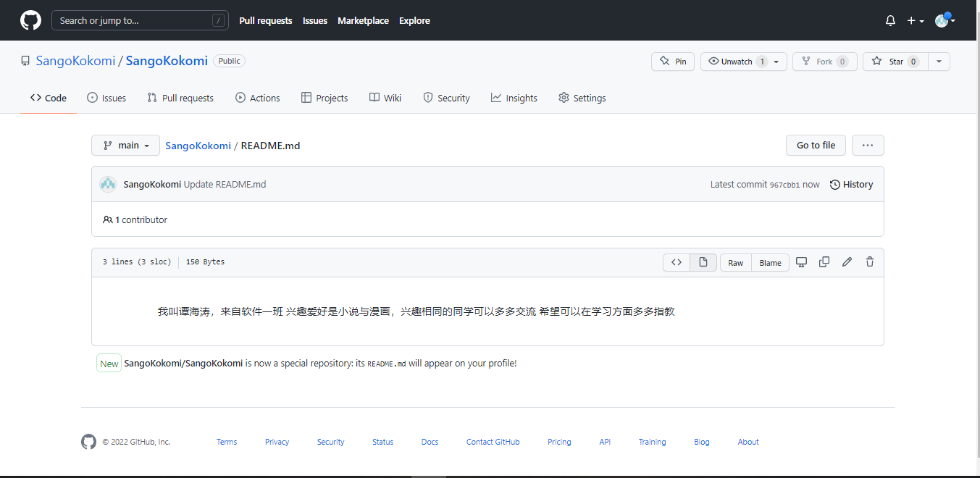Open the About footer link
The image size is (980, 478).
coord(748,442)
